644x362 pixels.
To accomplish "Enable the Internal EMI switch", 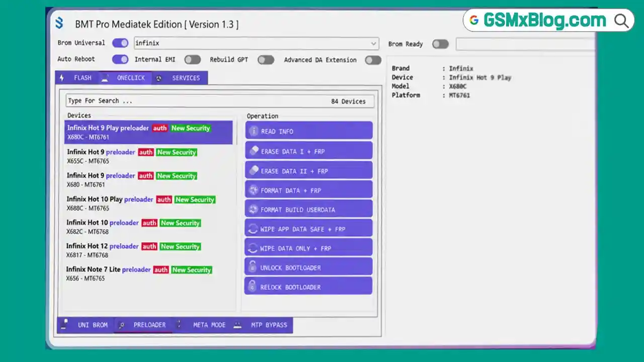I will coord(192,60).
